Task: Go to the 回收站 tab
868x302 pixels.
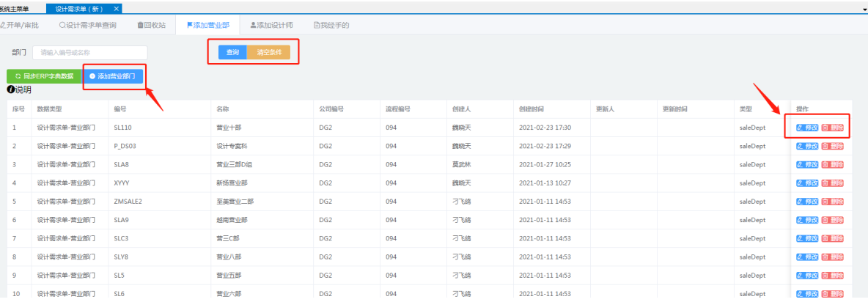Action: (x=151, y=26)
